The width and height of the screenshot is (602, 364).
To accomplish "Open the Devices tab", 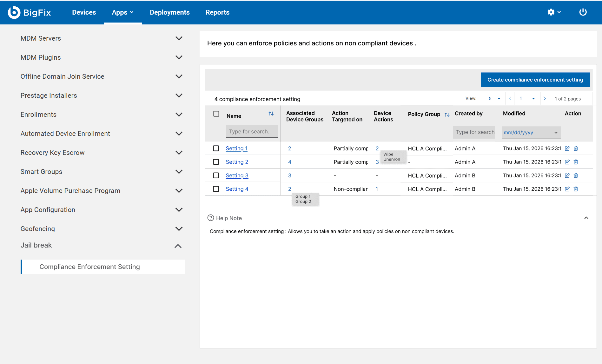I will (x=84, y=12).
